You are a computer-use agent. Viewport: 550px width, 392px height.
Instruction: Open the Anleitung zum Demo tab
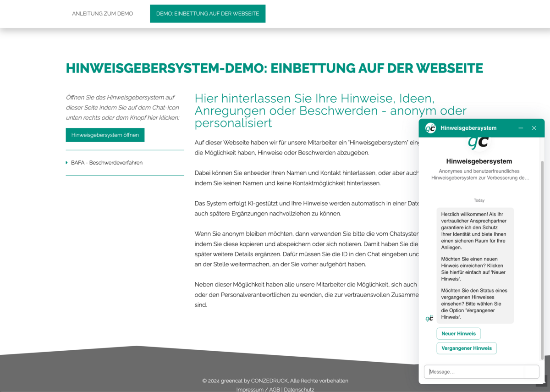tap(103, 14)
